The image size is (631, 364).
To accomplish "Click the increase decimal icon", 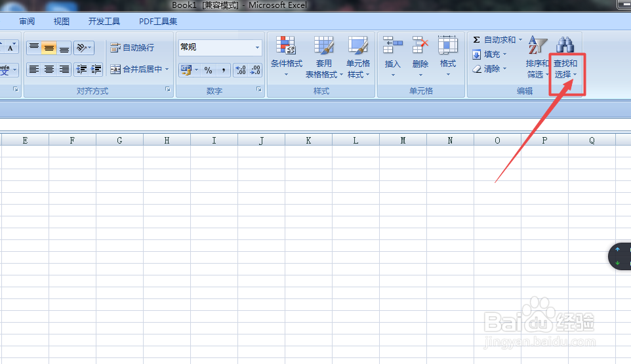I will click(240, 70).
